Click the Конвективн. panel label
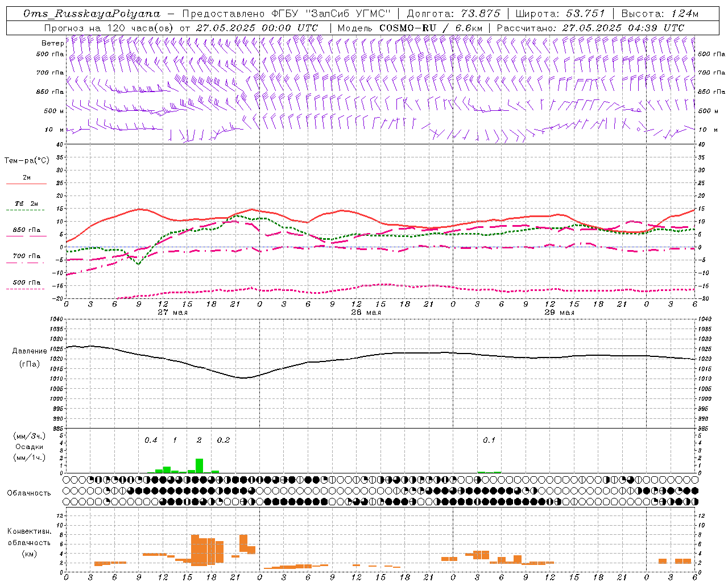Image resolution: width=728 pixels, height=582 pixels. (29, 531)
